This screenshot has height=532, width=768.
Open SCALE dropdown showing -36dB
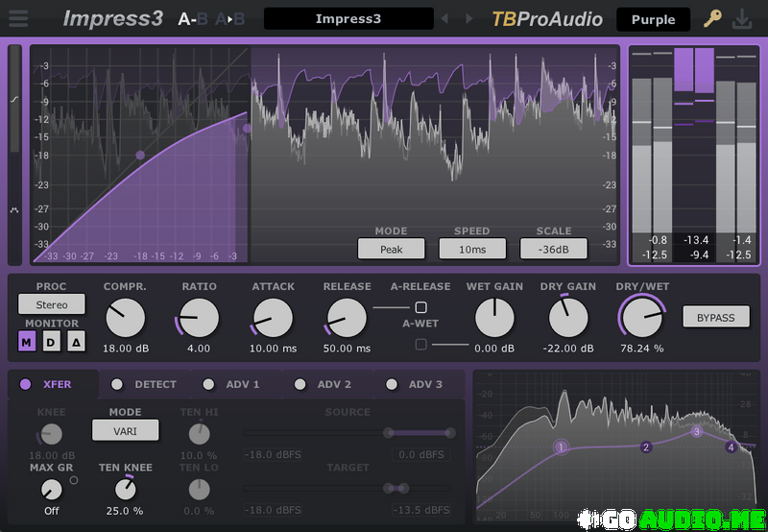pos(554,249)
